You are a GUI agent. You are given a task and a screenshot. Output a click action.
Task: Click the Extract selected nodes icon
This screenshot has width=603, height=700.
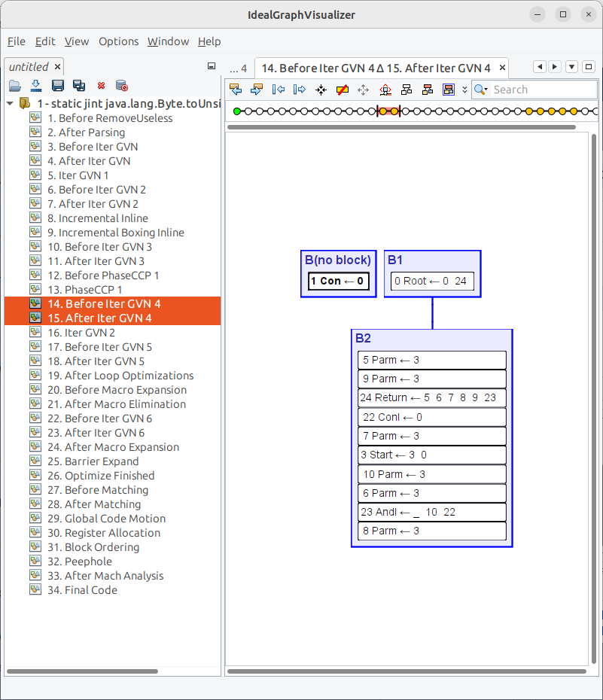coord(321,90)
